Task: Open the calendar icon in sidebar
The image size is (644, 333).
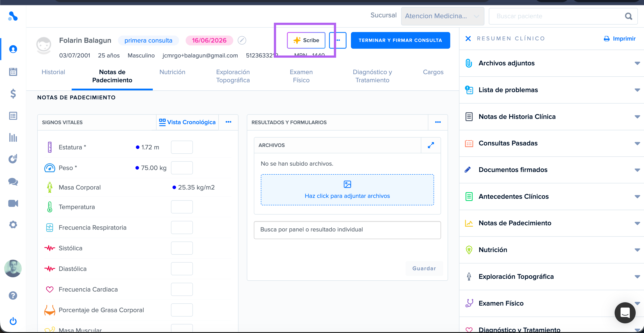Action: pos(13,72)
